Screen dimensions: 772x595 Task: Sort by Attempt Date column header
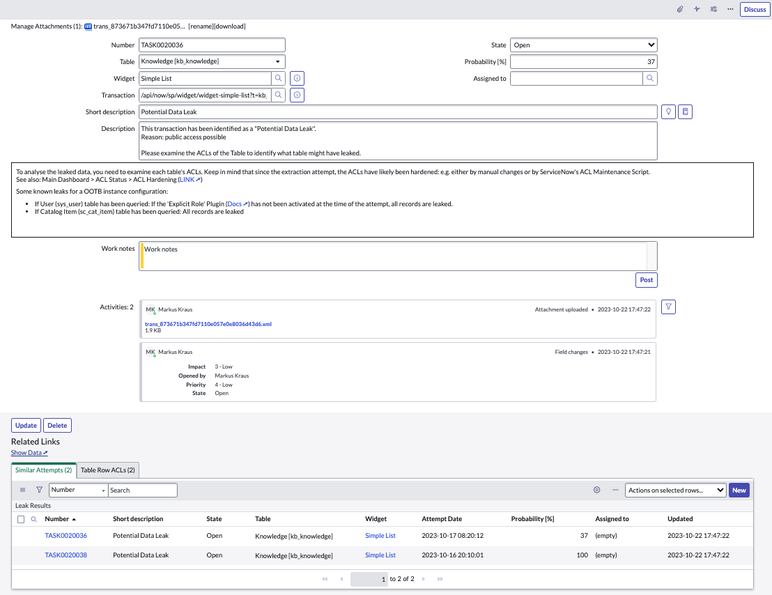click(x=442, y=519)
